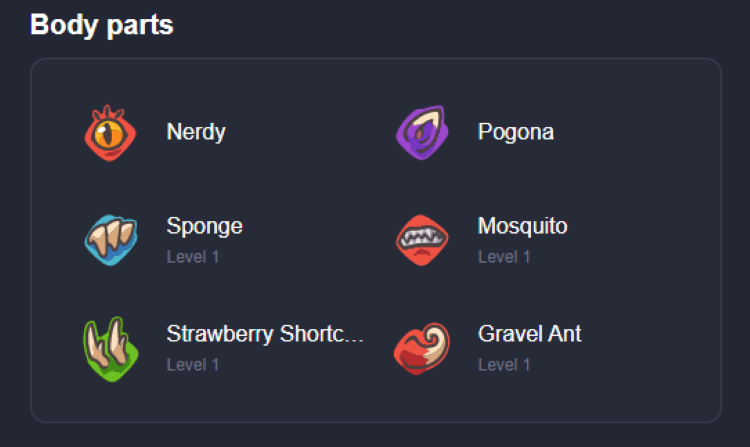The height and width of the screenshot is (447, 750).
Task: Open the Sponge part name
Action: point(204,226)
